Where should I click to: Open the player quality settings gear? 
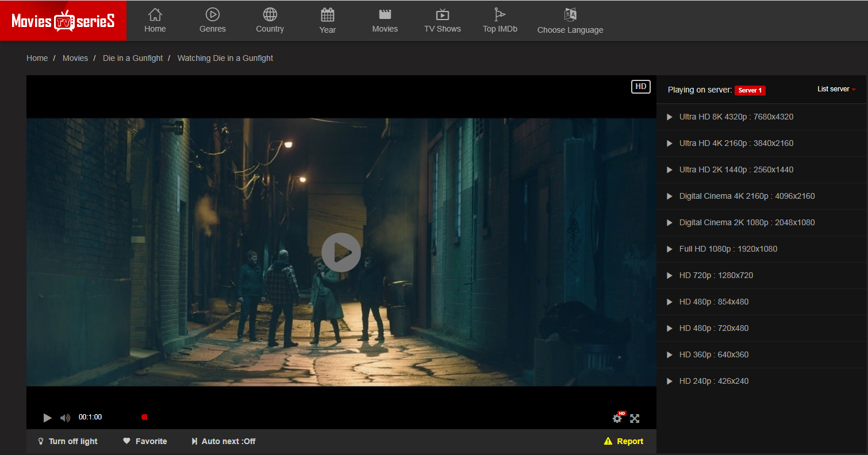pos(617,418)
